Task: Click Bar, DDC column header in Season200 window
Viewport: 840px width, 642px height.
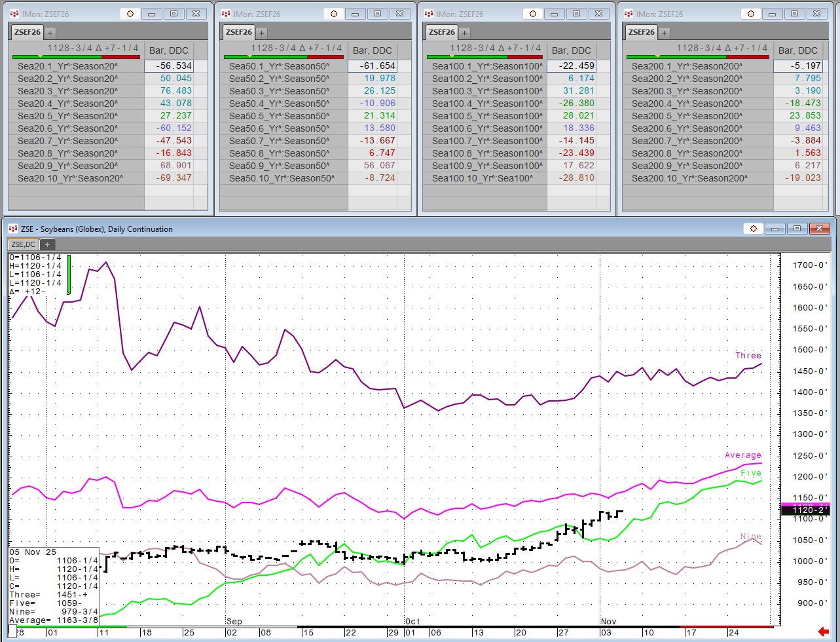Action: tap(797, 50)
